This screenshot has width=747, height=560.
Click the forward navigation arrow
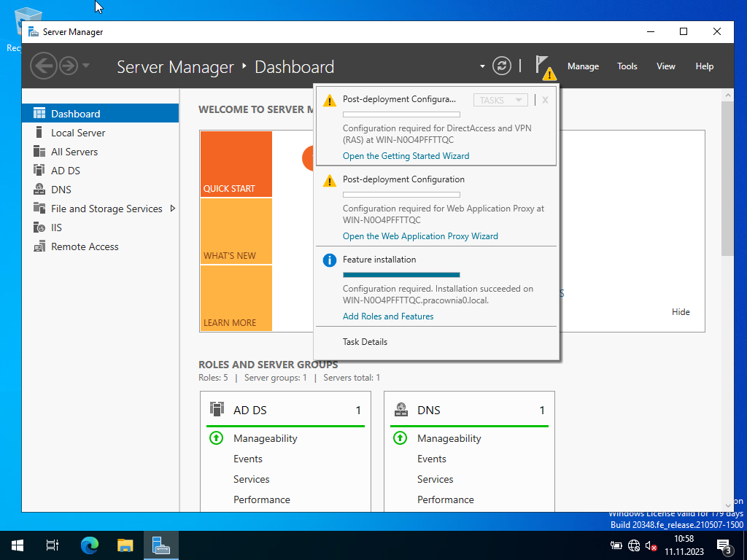click(69, 66)
